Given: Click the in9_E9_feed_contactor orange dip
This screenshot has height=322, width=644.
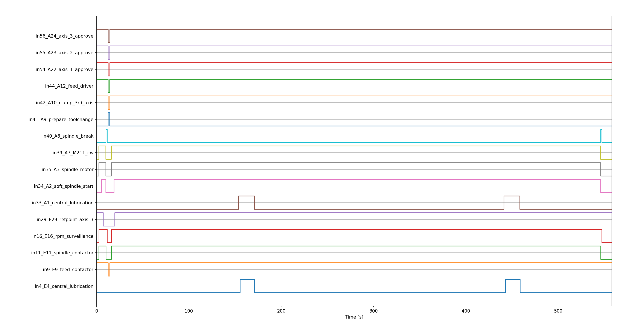Looking at the screenshot, I should [x=109, y=269].
